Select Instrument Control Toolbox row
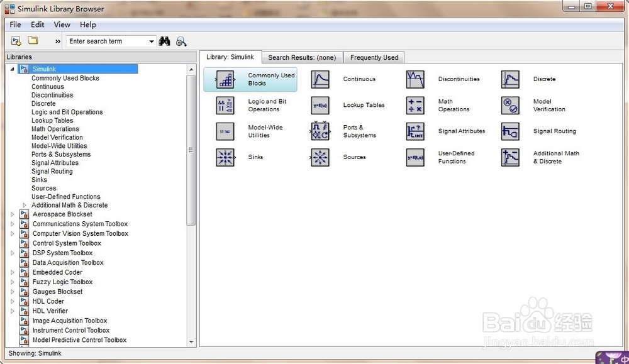629x364 pixels. pyautogui.click(x=71, y=330)
